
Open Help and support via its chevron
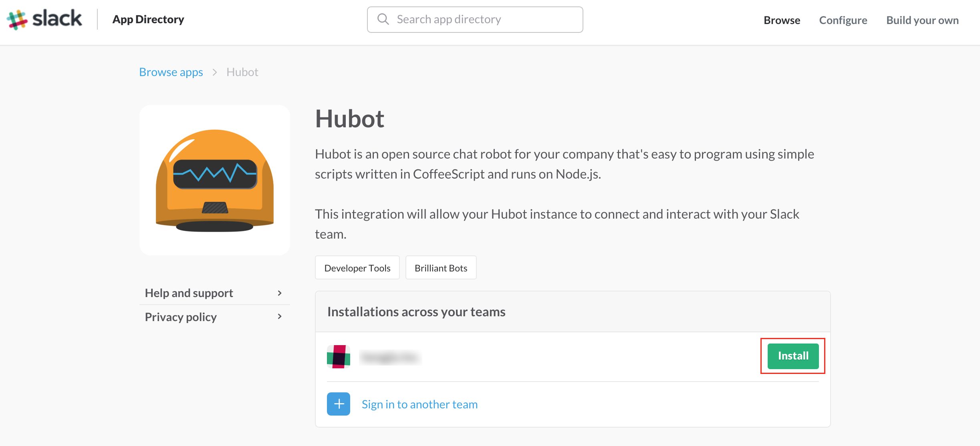pos(280,293)
